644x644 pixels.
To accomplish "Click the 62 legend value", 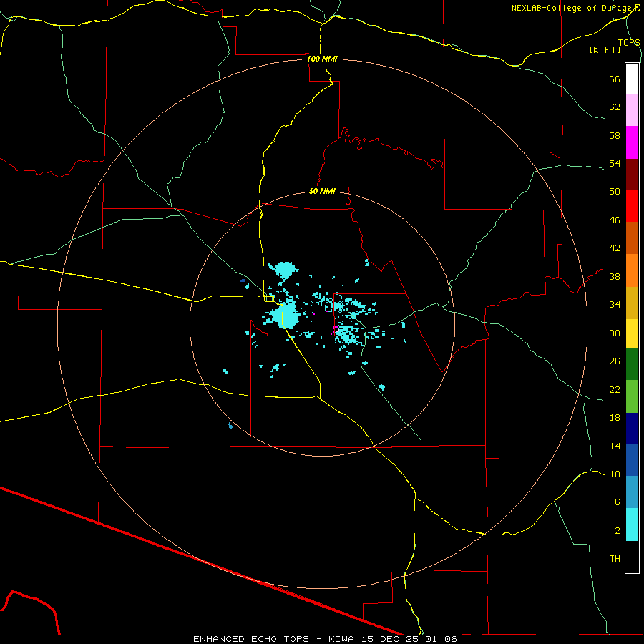I will [x=615, y=107].
